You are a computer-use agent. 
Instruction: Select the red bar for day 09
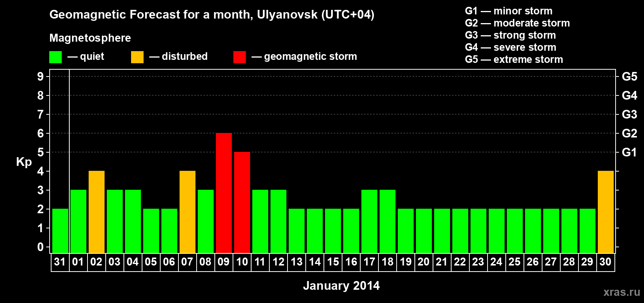pos(224,193)
